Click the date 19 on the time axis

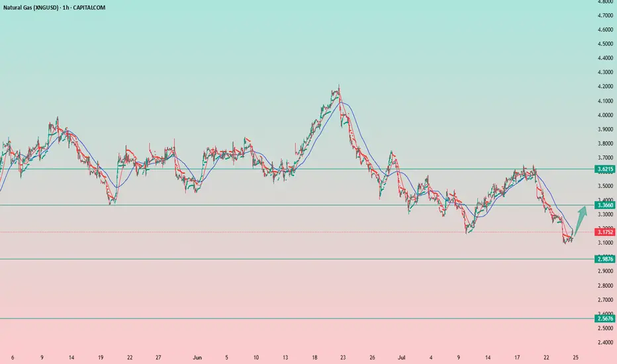tap(101, 357)
